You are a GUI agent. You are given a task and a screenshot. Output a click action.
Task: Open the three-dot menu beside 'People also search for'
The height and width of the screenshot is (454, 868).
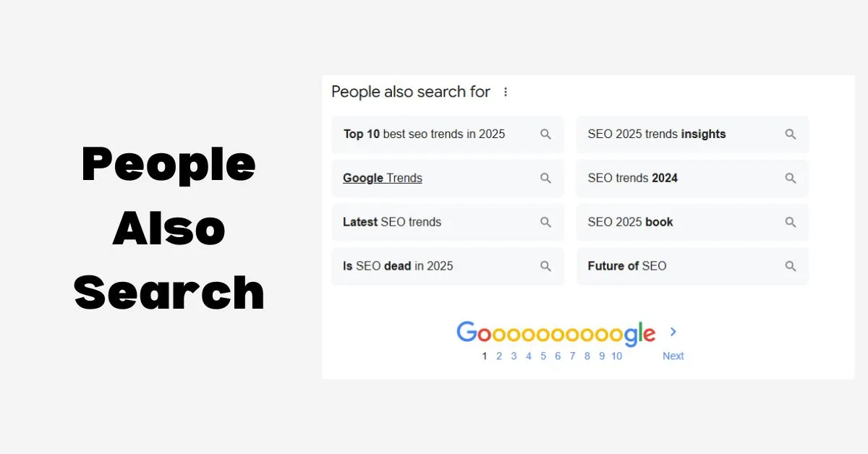[506, 92]
